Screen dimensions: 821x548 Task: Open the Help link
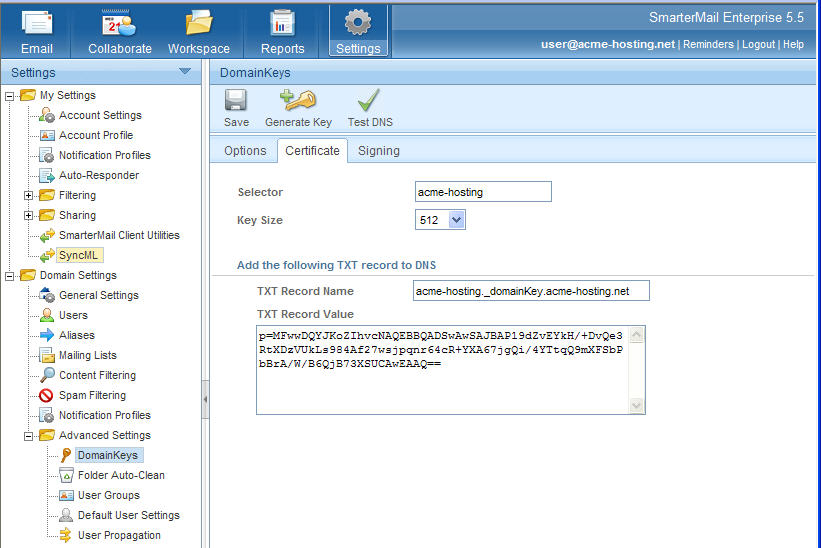coord(793,44)
